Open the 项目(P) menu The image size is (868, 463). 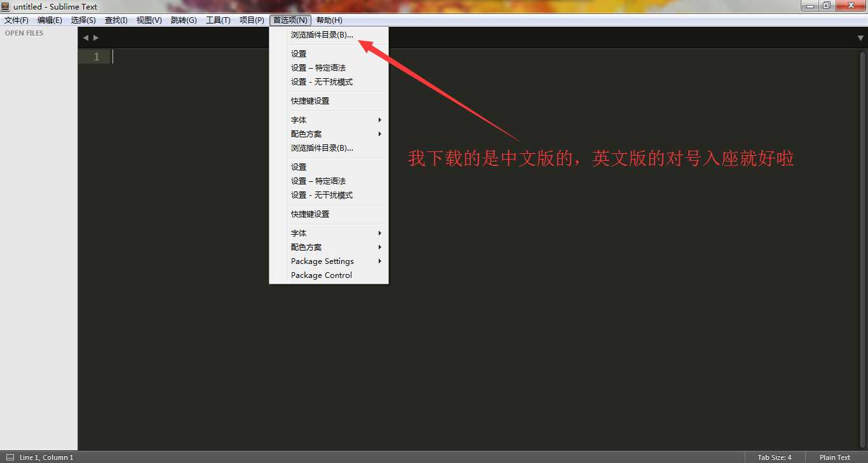(252, 20)
